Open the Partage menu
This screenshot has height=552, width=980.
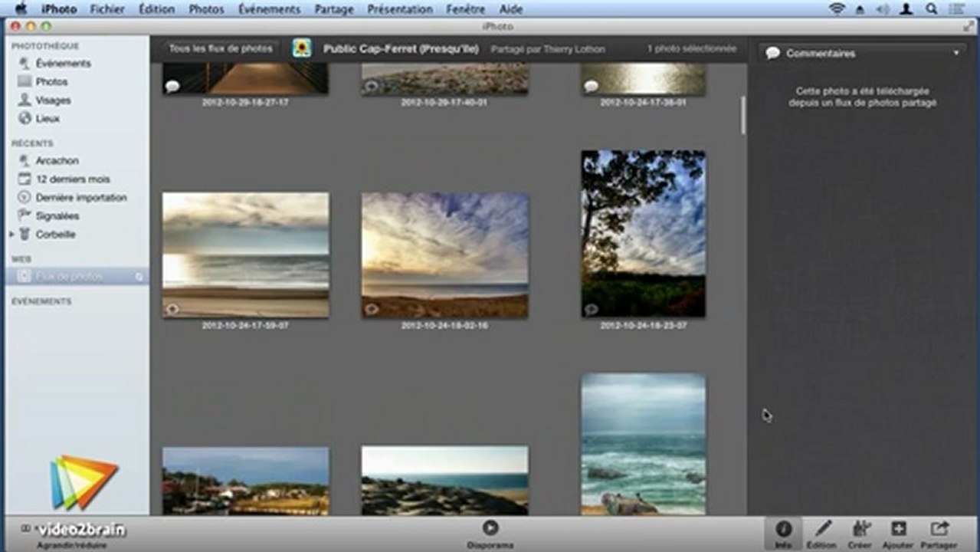click(334, 9)
